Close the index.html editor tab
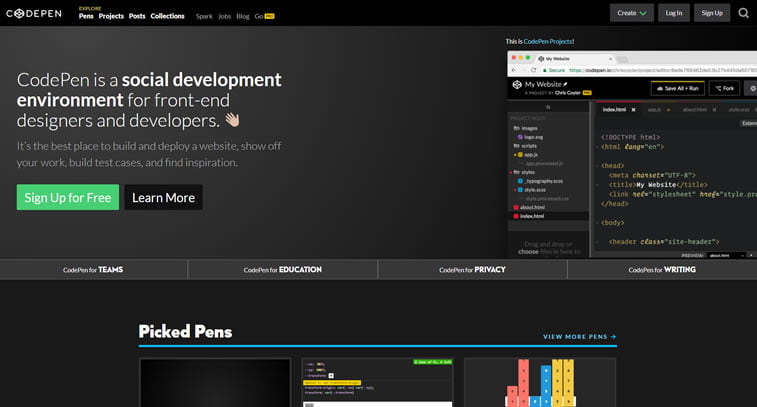Viewport: 757px width, 407px height. pyautogui.click(x=633, y=110)
